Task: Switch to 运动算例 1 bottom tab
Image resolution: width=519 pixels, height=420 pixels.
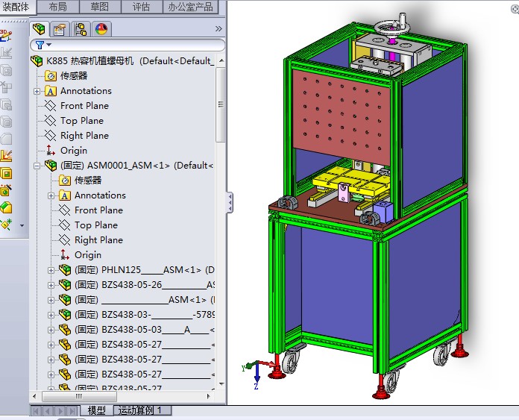Action: pyautogui.click(x=141, y=410)
